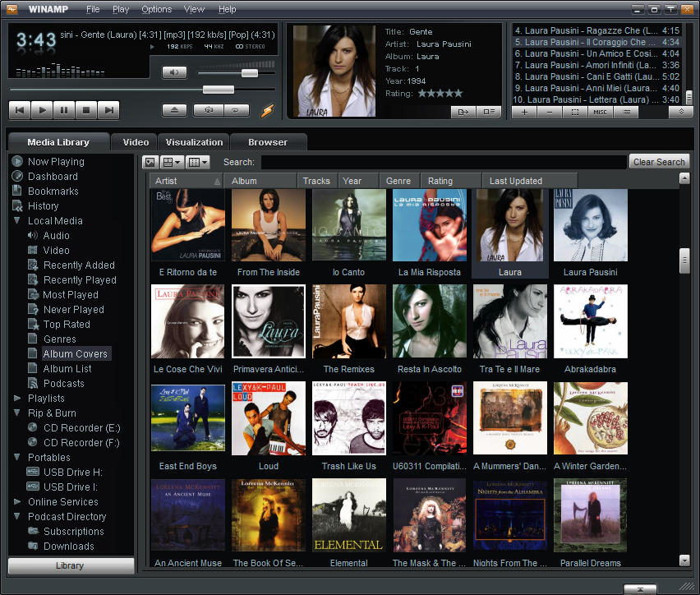Open the Podcasts item
The image size is (700, 595).
click(63, 383)
